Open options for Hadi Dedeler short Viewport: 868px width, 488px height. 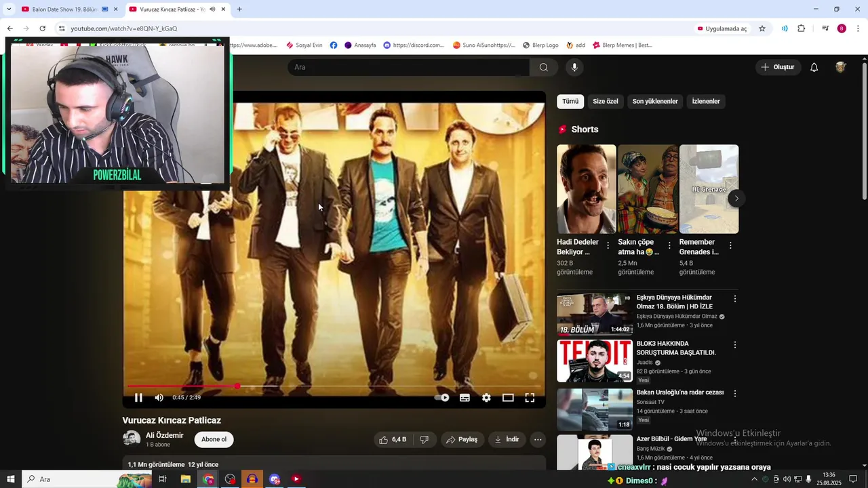(608, 245)
